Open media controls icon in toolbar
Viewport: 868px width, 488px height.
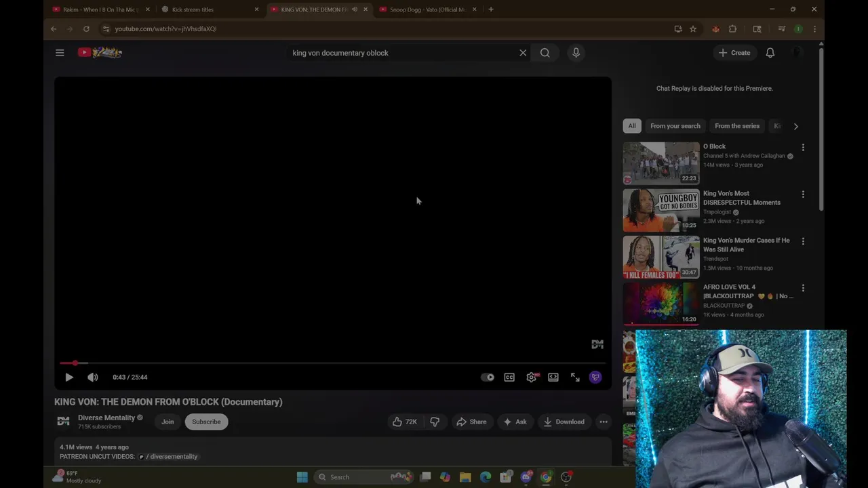click(x=781, y=29)
